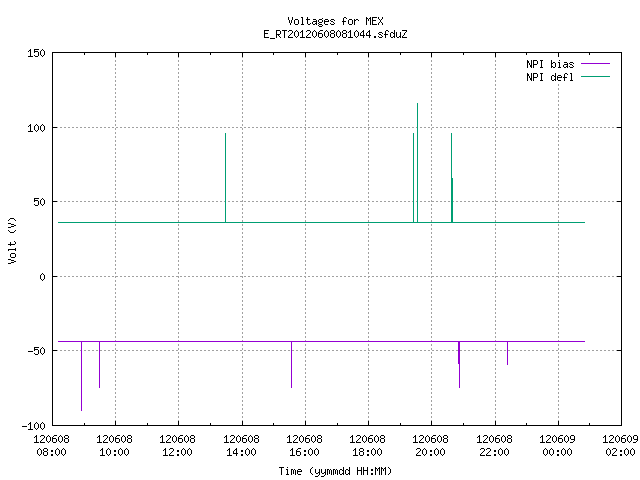Click the 'Time (yymmdd HH:MM)' x-axis label
The image size is (640, 480).
coord(335,471)
